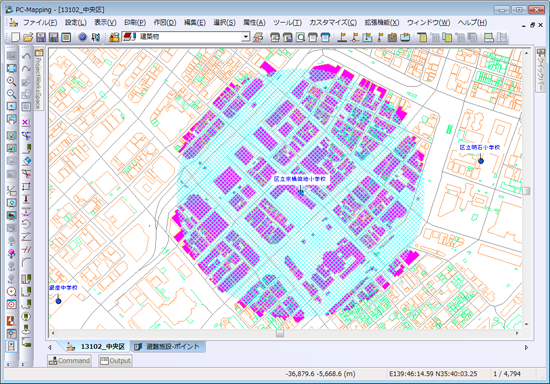The height and width of the screenshot is (384, 550).
Task: Select the red-cornered rectangle draw tool
Action: 26,186
